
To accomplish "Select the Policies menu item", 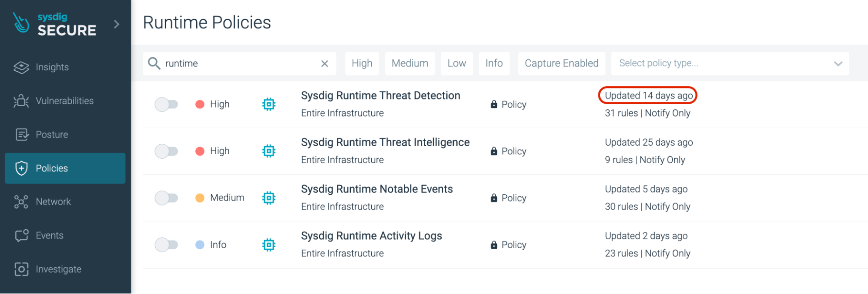I will click(x=65, y=168).
